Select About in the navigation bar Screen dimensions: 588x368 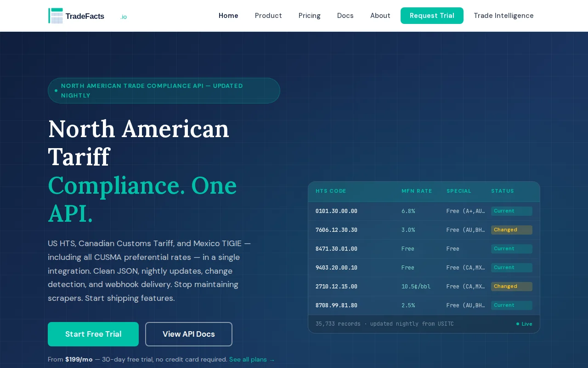click(380, 16)
